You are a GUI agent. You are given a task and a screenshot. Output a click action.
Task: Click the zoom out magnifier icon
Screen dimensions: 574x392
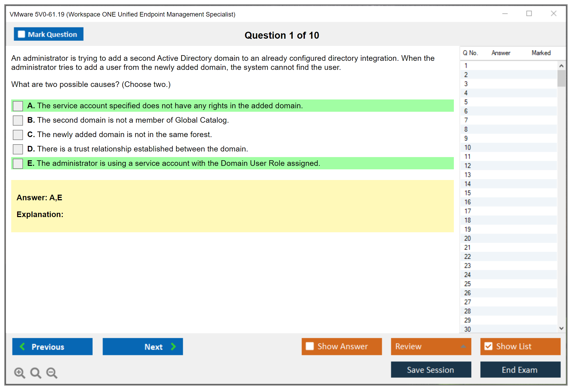click(x=52, y=373)
